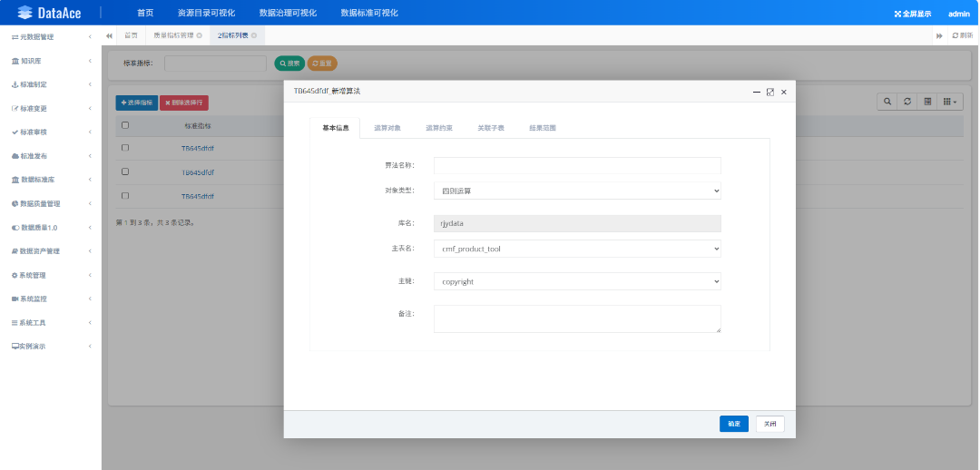
Task: Click the 算法名称 text input field
Action: coord(577,166)
